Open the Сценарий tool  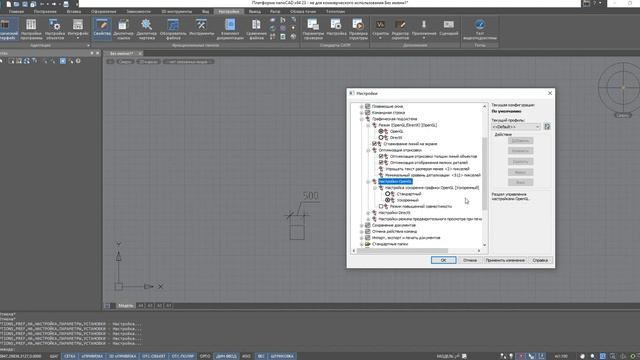click(x=449, y=29)
